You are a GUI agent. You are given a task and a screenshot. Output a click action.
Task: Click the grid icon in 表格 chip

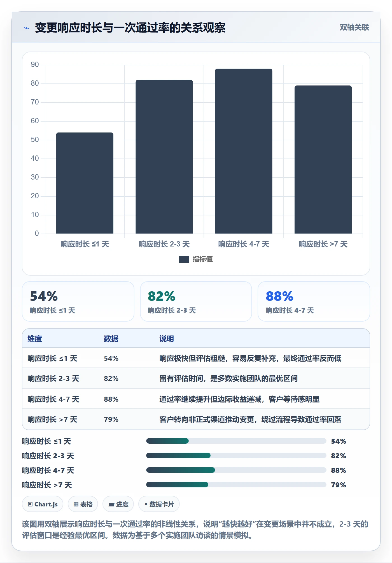coord(76,504)
